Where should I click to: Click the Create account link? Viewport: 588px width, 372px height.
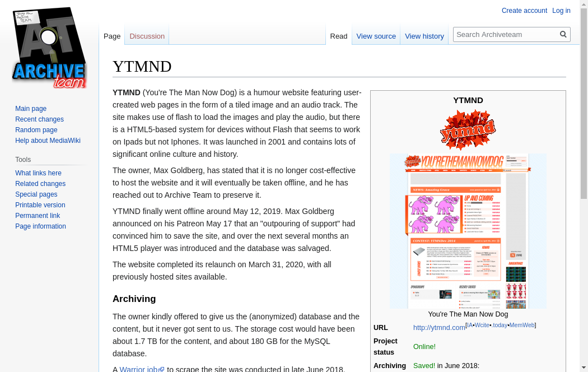pyautogui.click(x=524, y=11)
